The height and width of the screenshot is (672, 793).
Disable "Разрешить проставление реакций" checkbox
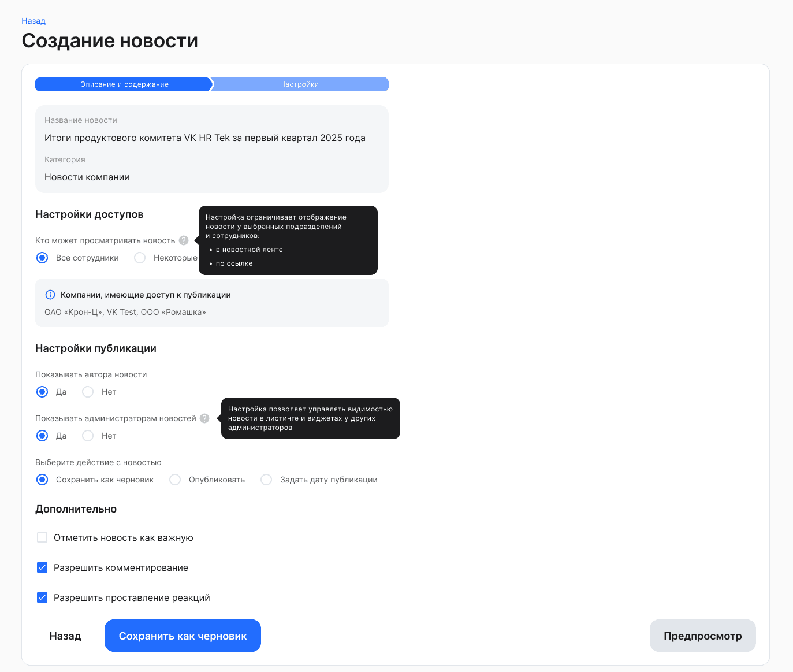pos(42,597)
